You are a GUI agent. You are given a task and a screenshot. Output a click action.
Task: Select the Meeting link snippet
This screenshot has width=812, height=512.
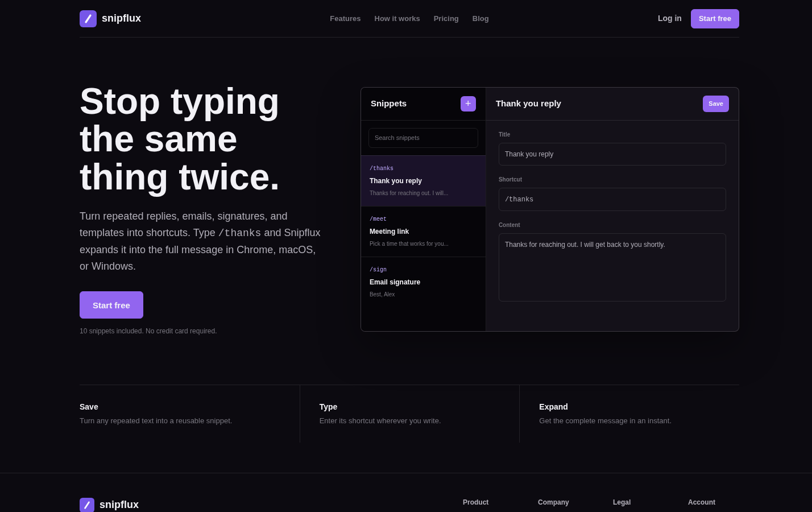(423, 232)
